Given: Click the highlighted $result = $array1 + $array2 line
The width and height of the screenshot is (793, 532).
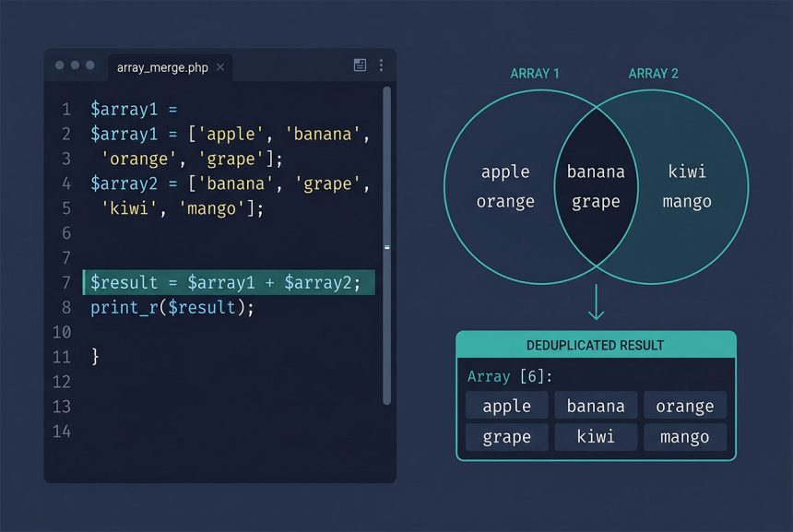Looking at the screenshot, I should tap(229, 282).
